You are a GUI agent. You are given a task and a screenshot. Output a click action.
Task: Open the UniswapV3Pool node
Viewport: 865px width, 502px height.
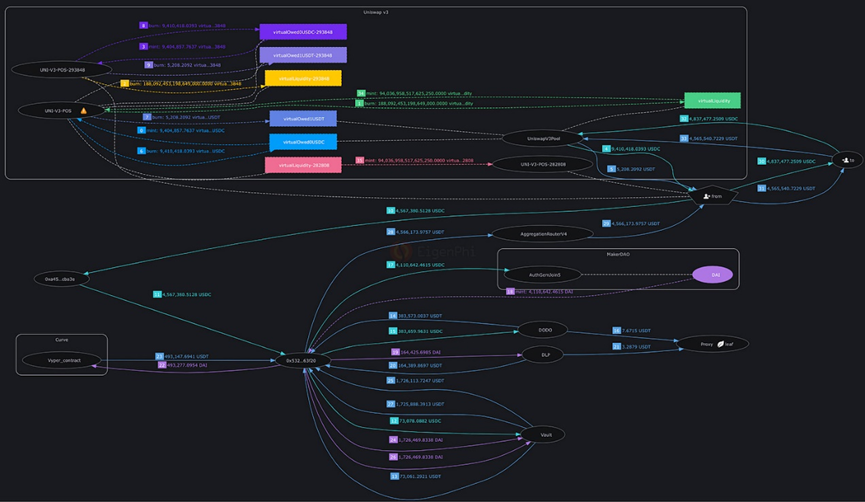(x=544, y=138)
